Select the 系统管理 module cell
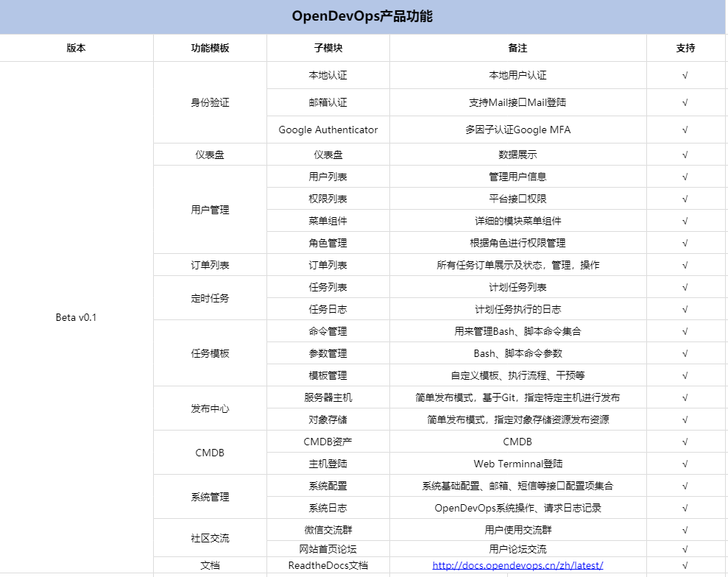The width and height of the screenshot is (728, 577). 210,497
